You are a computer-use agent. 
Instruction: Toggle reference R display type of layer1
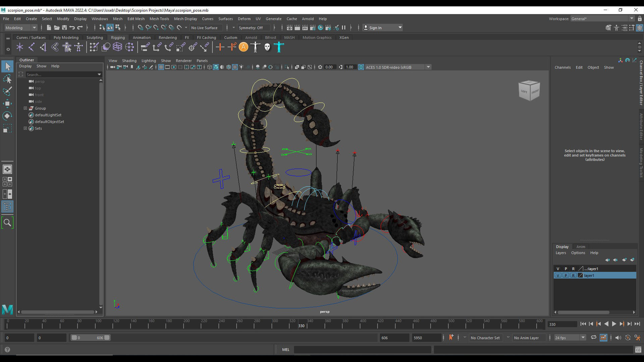[x=573, y=275]
